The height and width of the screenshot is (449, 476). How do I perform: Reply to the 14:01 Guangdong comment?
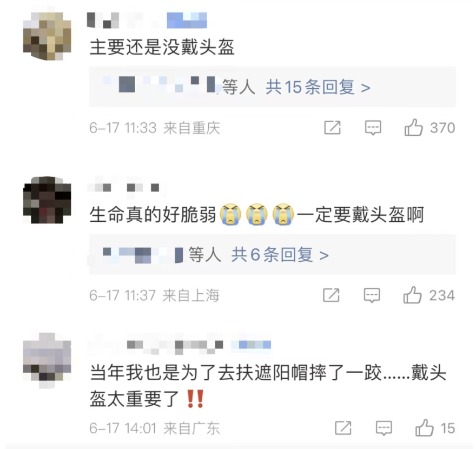[x=384, y=428]
